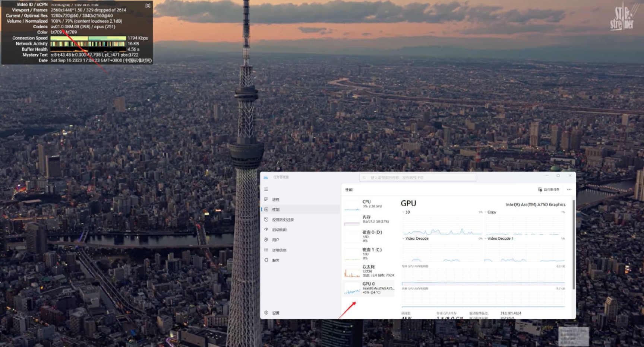Click the GPU panel vertical scrollbar
The height and width of the screenshot is (347, 644).
coord(574,244)
